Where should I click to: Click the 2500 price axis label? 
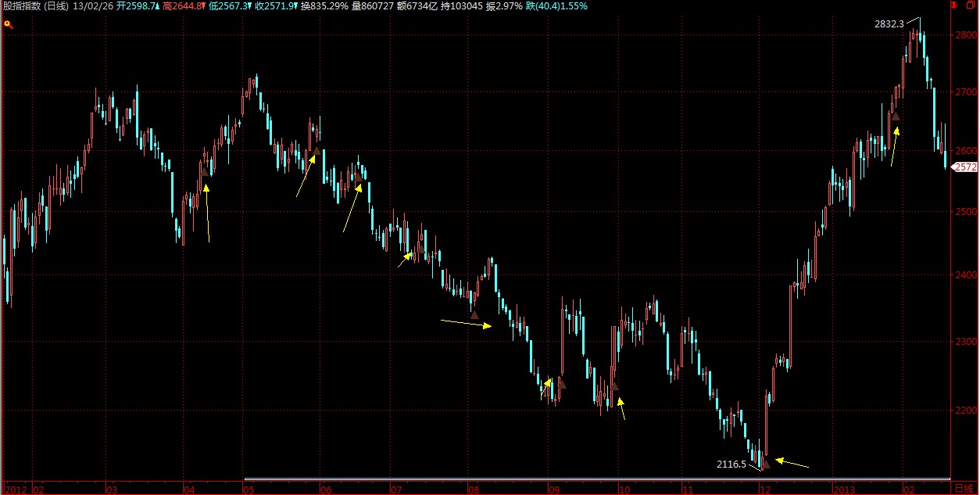click(967, 212)
